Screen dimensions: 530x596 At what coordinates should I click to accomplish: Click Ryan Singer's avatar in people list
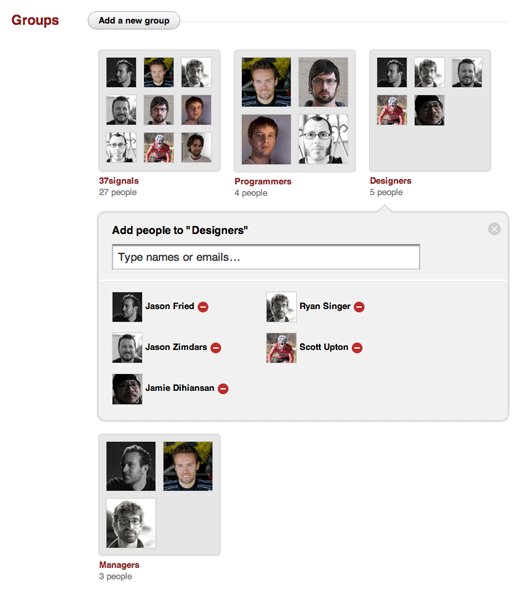point(281,307)
